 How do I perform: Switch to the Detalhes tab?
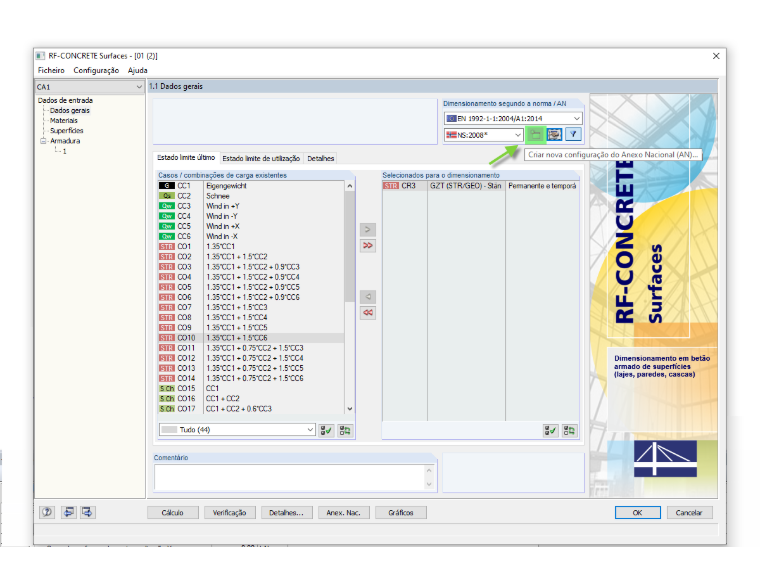[321, 158]
